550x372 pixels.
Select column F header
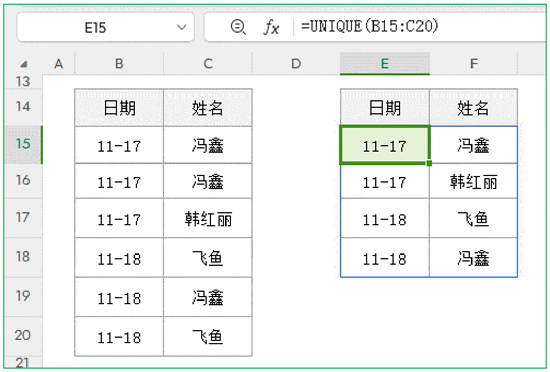pyautogui.click(x=474, y=64)
